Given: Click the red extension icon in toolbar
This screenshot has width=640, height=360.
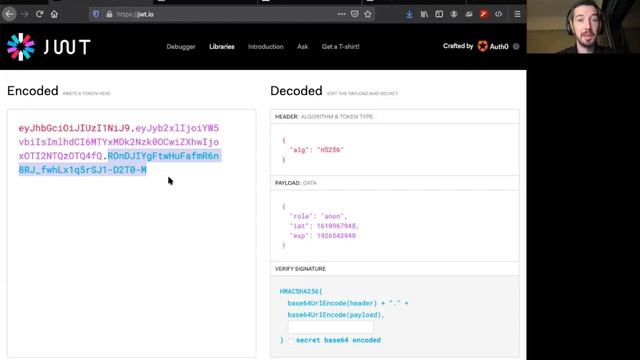Looking at the screenshot, I should click(x=484, y=14).
